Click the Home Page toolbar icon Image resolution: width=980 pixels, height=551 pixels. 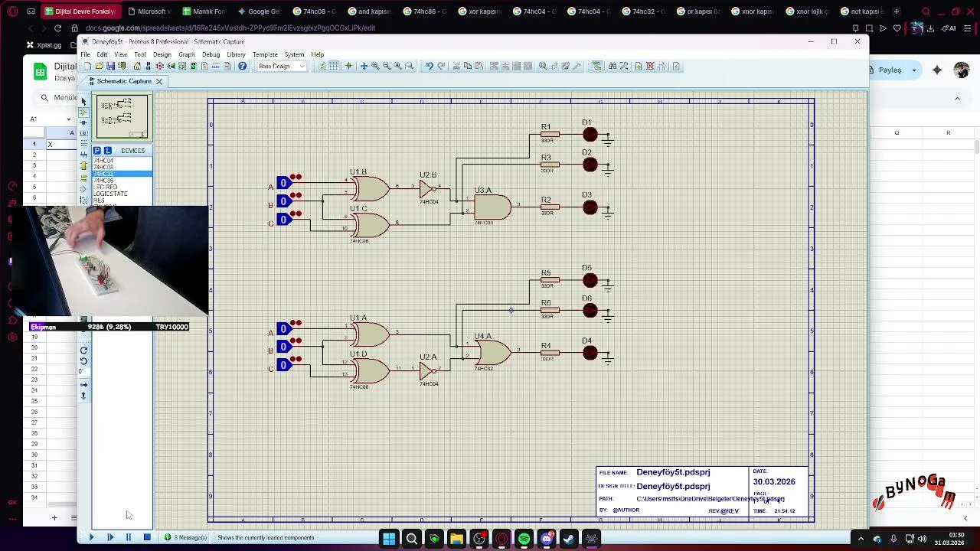(137, 66)
